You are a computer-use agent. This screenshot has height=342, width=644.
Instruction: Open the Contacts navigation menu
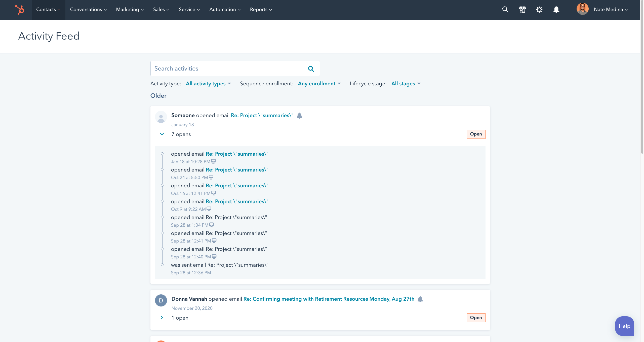[48, 10]
